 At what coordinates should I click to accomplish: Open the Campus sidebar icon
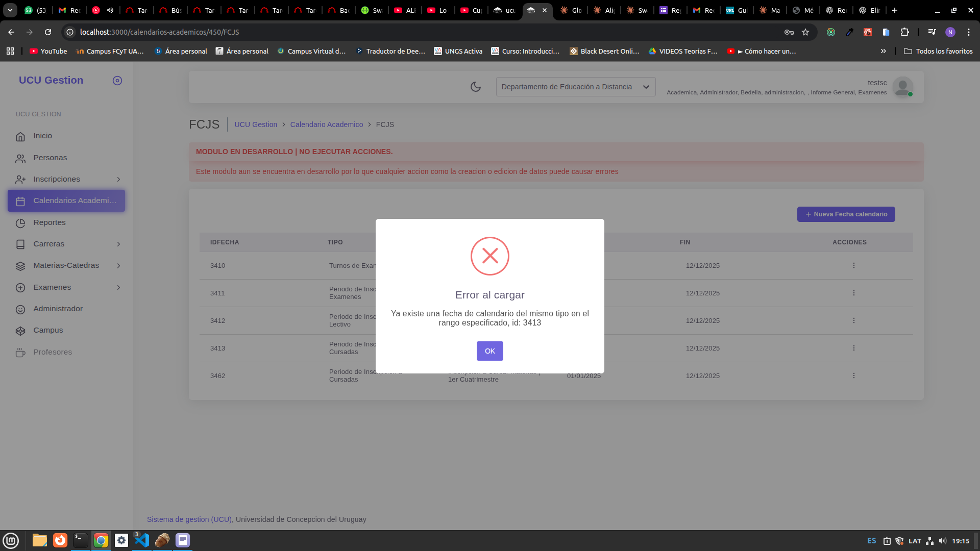[x=20, y=331]
